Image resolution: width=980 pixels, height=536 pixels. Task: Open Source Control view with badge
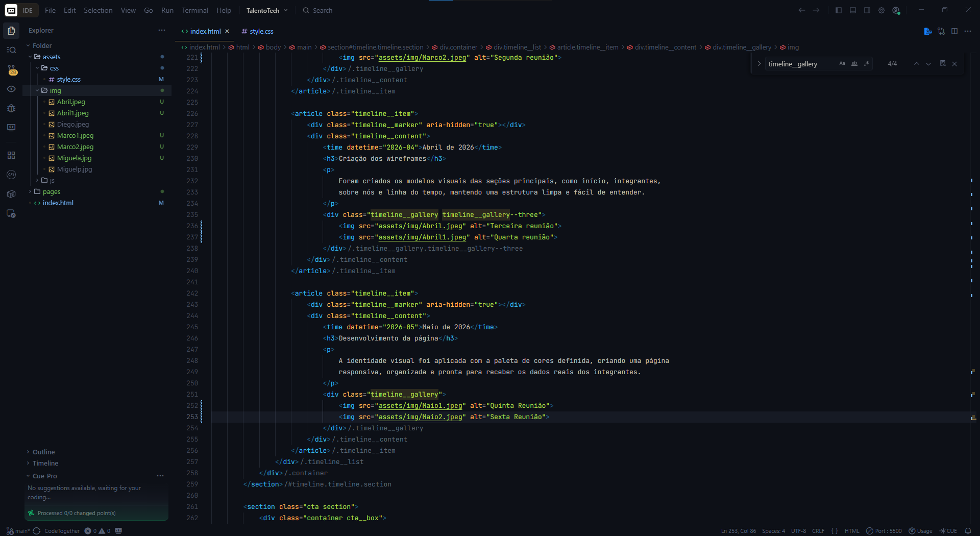point(11,69)
